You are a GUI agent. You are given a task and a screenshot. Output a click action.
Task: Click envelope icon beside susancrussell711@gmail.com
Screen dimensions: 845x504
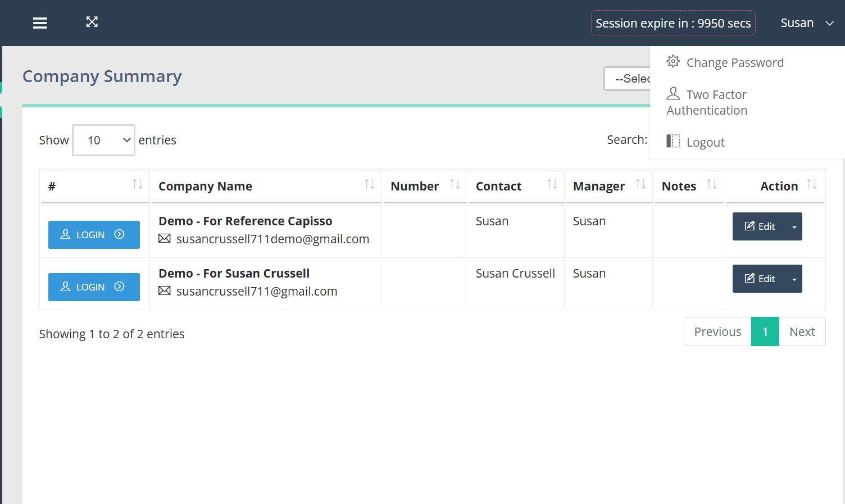coord(165,291)
